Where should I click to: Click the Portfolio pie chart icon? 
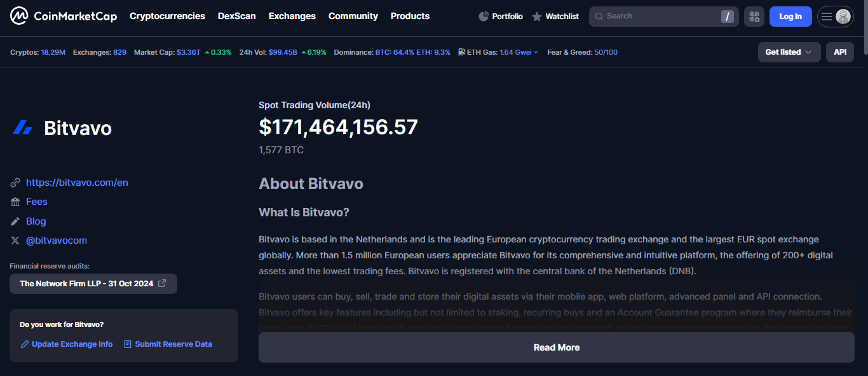pos(484,17)
